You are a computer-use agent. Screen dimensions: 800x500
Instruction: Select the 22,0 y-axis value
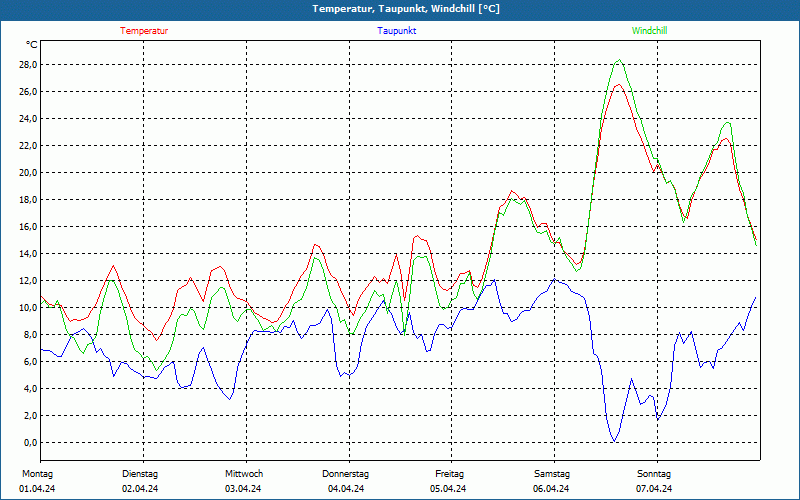(x=28, y=146)
